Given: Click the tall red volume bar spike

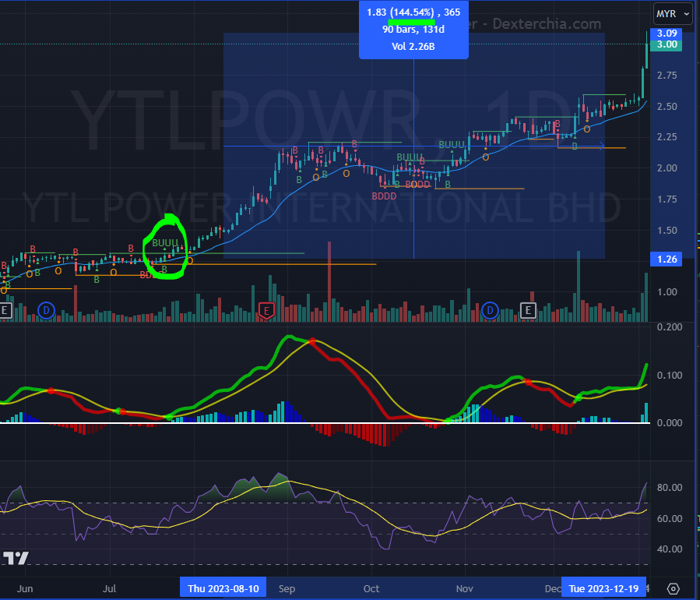Looking at the screenshot, I should coord(329,281).
